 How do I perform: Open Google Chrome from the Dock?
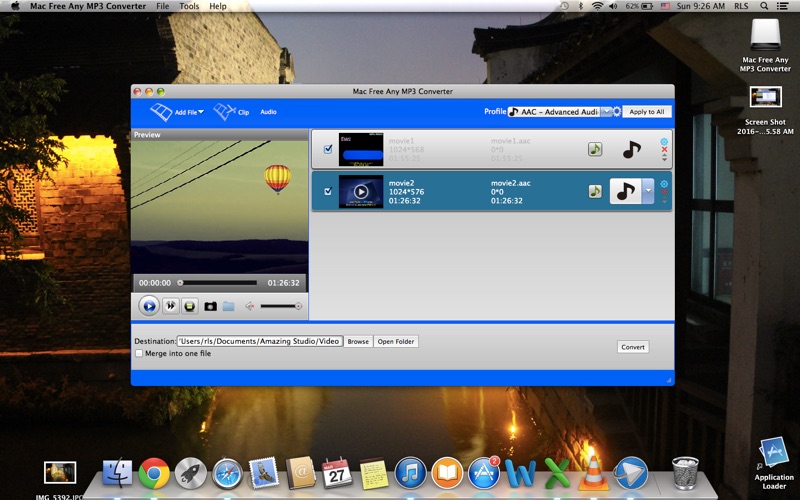pos(154,472)
